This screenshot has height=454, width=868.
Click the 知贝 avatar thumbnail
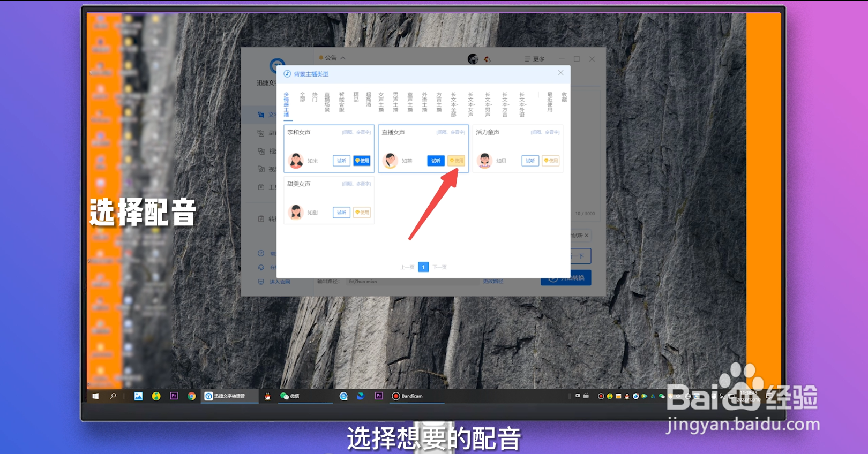pyautogui.click(x=484, y=161)
